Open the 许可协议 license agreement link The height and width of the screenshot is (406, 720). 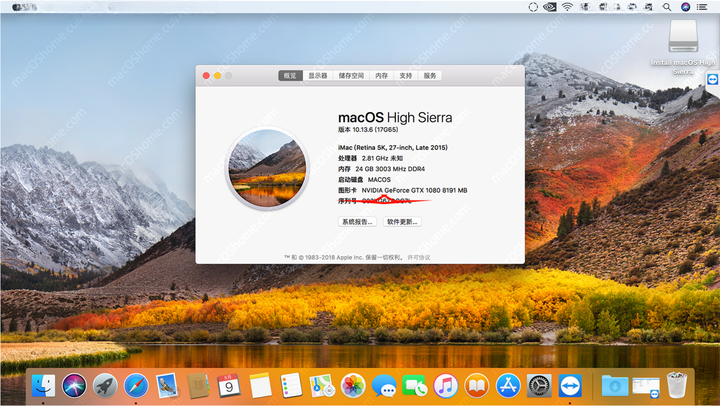[419, 258]
